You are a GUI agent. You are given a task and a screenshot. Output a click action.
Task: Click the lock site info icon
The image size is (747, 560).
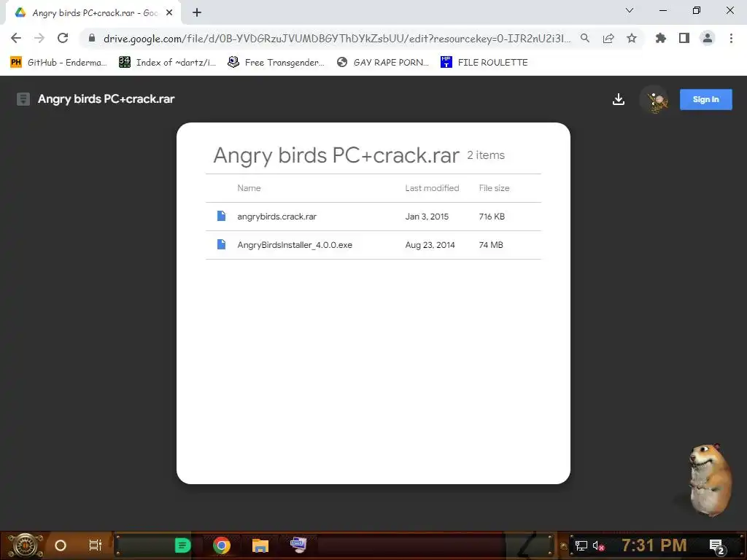[x=92, y=38]
